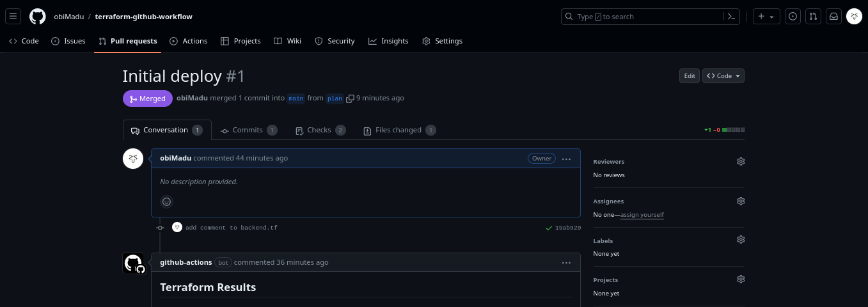
Task: Switch to the Conversation tab
Action: pyautogui.click(x=166, y=130)
